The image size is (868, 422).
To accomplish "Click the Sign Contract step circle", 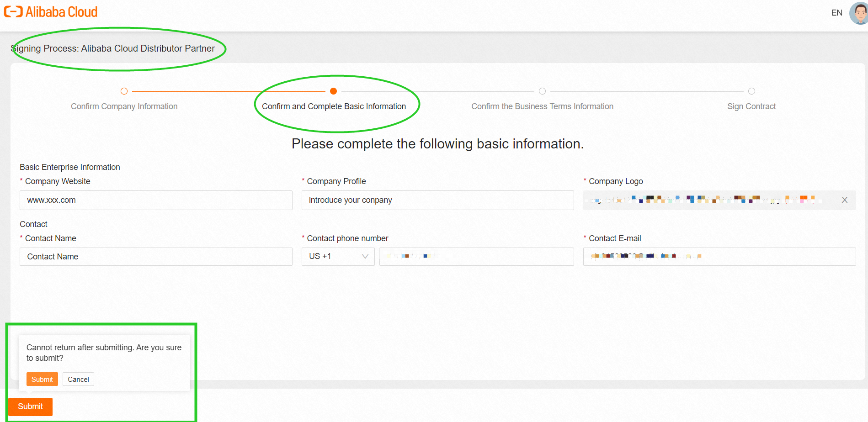I will pos(751,91).
